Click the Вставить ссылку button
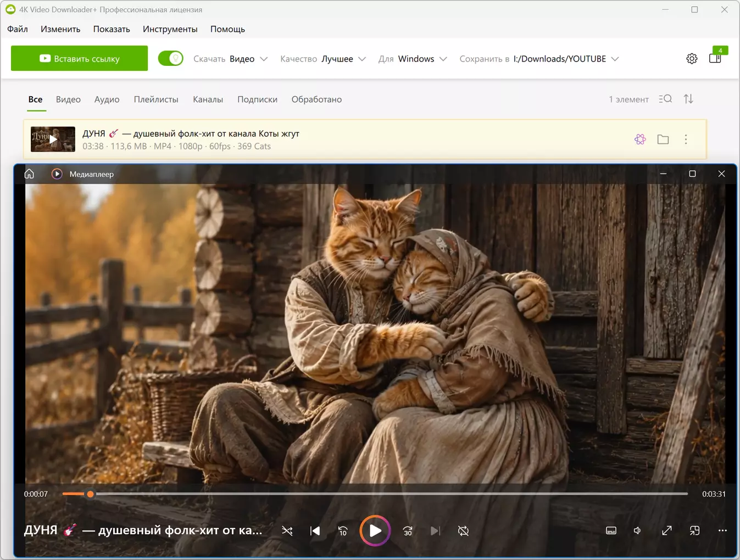Viewport: 740px width, 560px height. point(80,58)
